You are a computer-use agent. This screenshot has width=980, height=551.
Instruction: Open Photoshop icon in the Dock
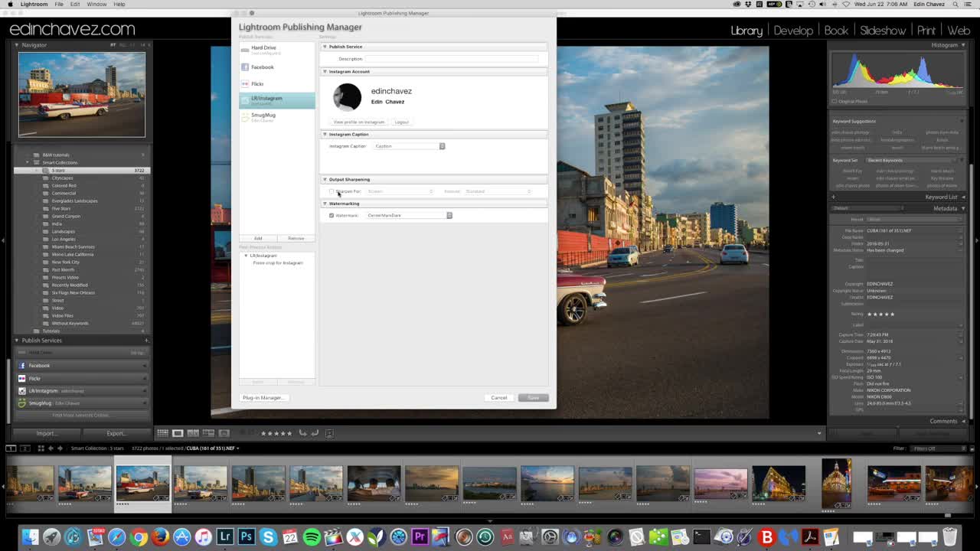246,537
